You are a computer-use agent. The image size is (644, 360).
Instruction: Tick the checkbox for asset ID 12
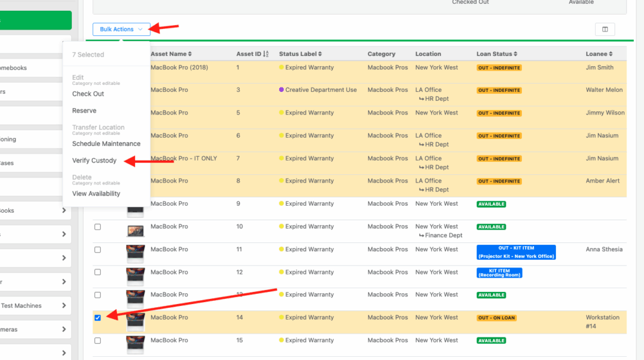[x=97, y=272]
